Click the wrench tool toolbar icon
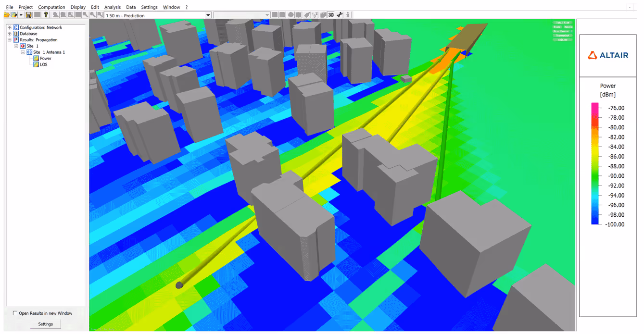This screenshot has width=644, height=334. click(x=340, y=15)
